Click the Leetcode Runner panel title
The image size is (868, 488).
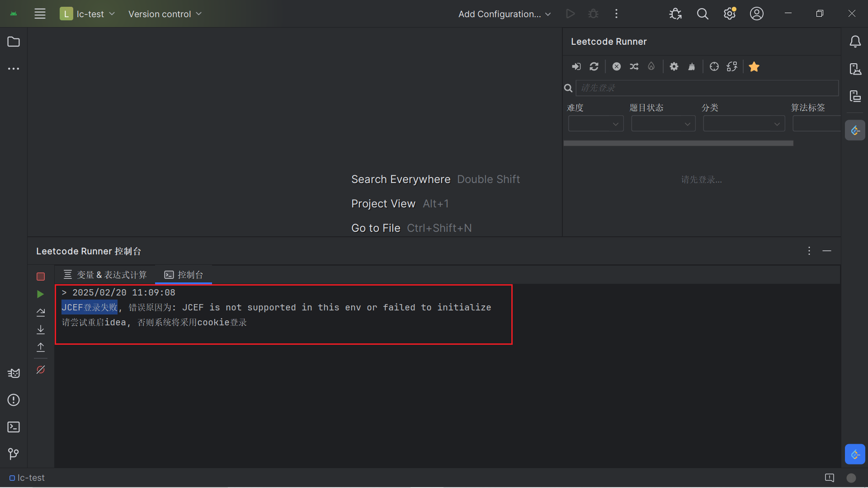[x=609, y=42]
